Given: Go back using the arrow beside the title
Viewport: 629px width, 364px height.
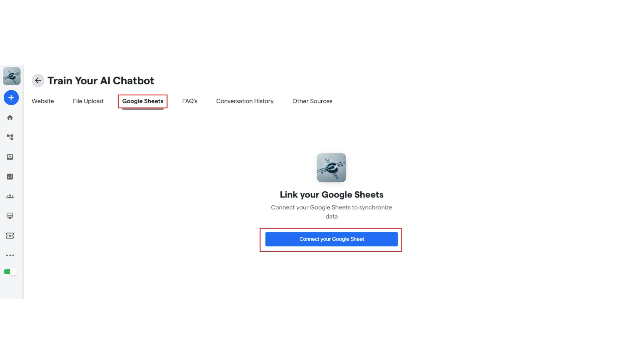Looking at the screenshot, I should click(x=38, y=81).
